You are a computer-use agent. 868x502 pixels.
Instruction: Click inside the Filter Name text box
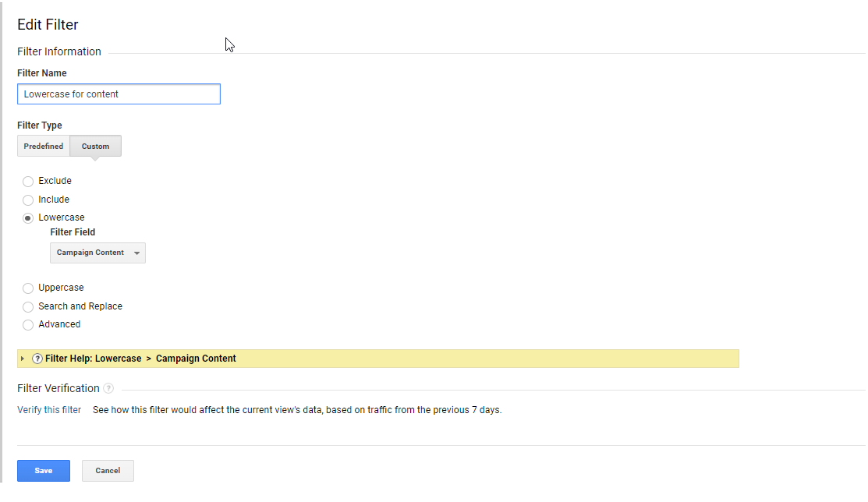[x=119, y=94]
